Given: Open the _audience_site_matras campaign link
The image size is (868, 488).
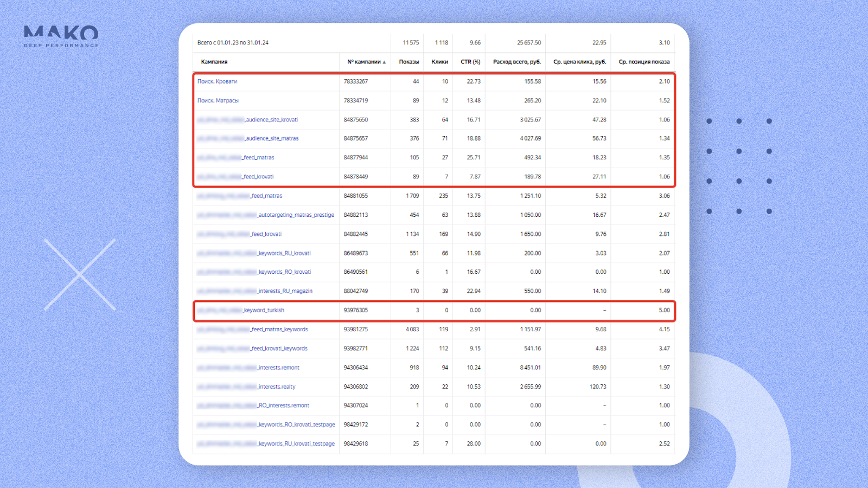Looking at the screenshot, I should coord(248,139).
